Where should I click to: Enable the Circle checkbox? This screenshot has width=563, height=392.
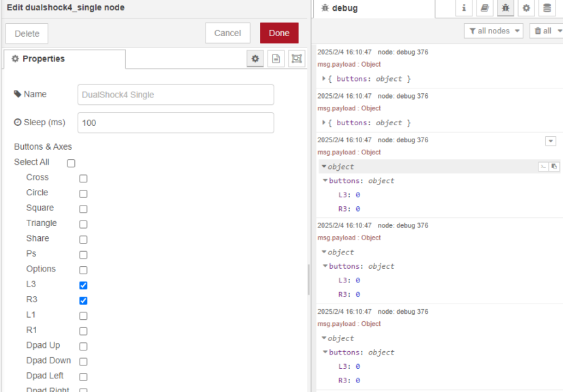pyautogui.click(x=83, y=194)
